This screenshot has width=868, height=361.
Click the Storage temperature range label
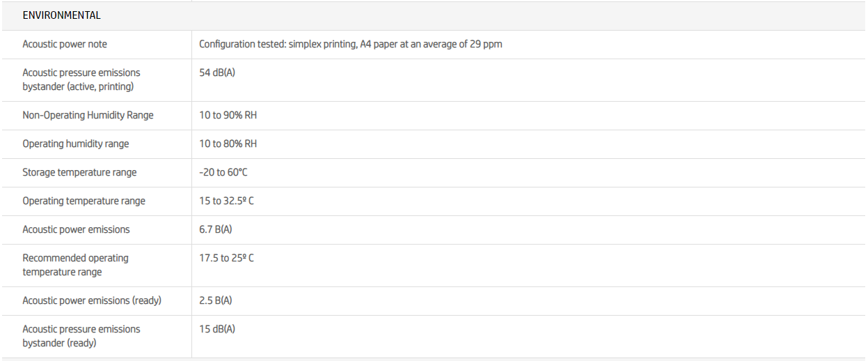(x=79, y=172)
